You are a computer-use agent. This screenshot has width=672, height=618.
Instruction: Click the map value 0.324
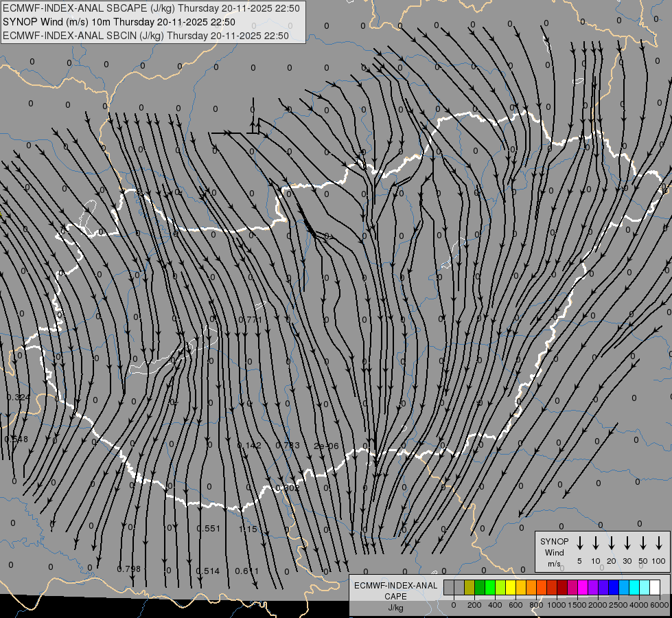coord(19,397)
